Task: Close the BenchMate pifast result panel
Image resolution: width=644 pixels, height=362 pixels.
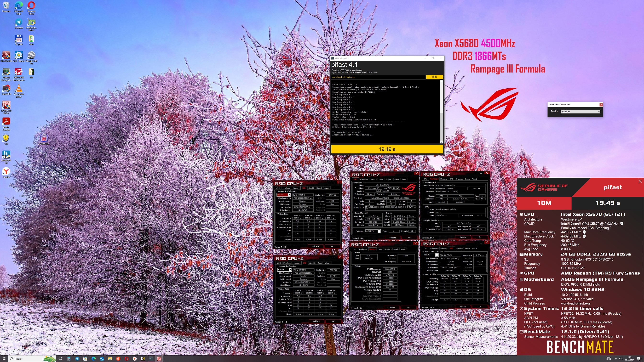Action: (x=640, y=181)
